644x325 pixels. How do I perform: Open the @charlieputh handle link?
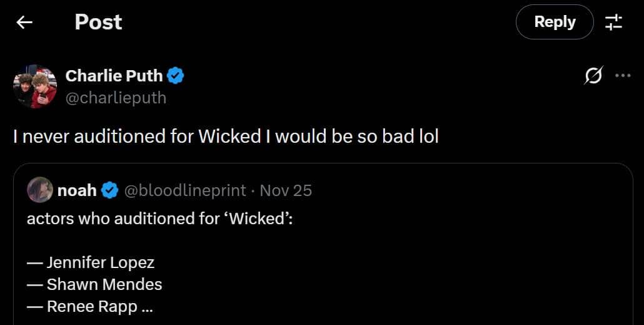[x=116, y=98]
